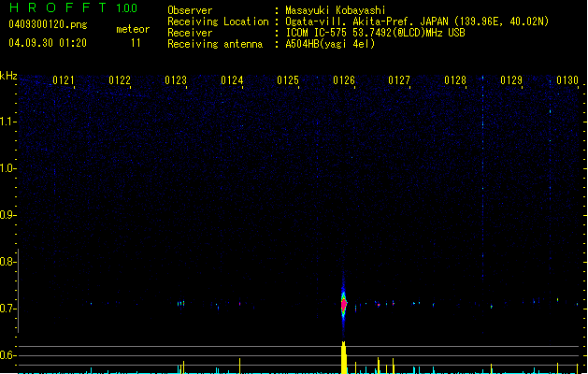Click the tall yellow intensity bar under 0126
The width and height of the screenshot is (588, 374).
pos(343,357)
